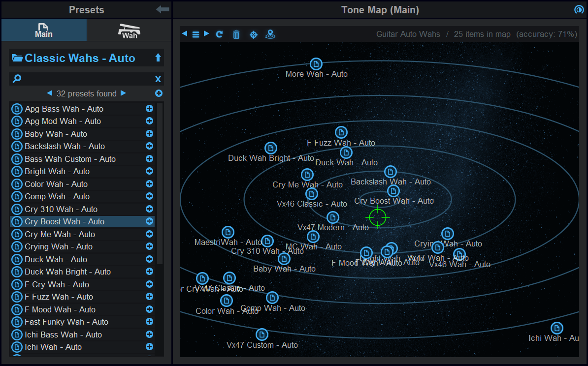This screenshot has width=588, height=366.
Task: Center the tone map with the target icon
Action: pos(254,35)
